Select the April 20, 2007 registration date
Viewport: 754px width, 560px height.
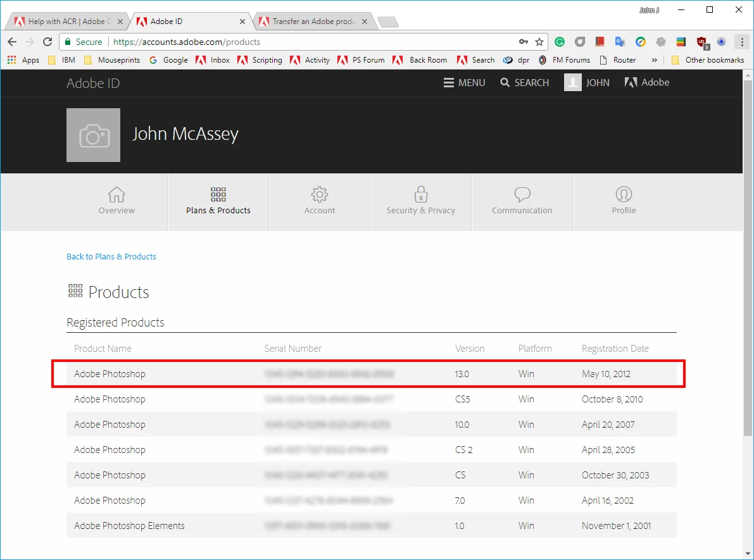click(608, 425)
